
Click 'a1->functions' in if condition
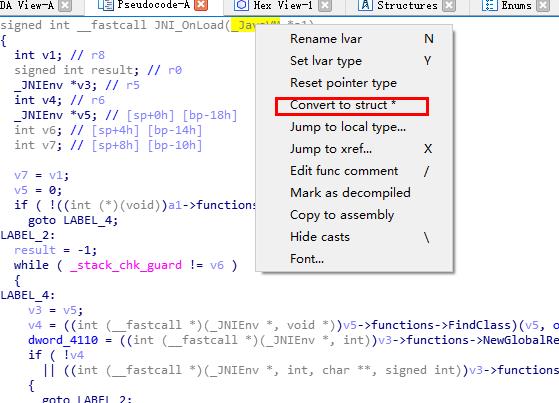coord(212,205)
